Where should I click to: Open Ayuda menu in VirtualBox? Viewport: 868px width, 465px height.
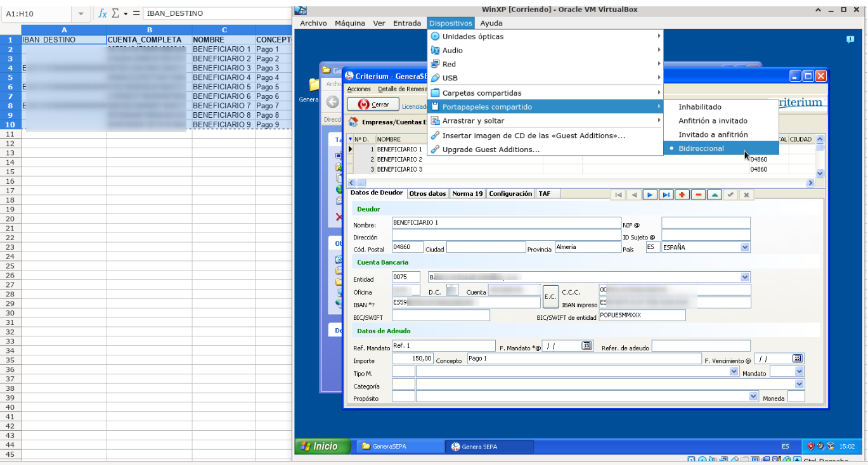click(x=491, y=23)
